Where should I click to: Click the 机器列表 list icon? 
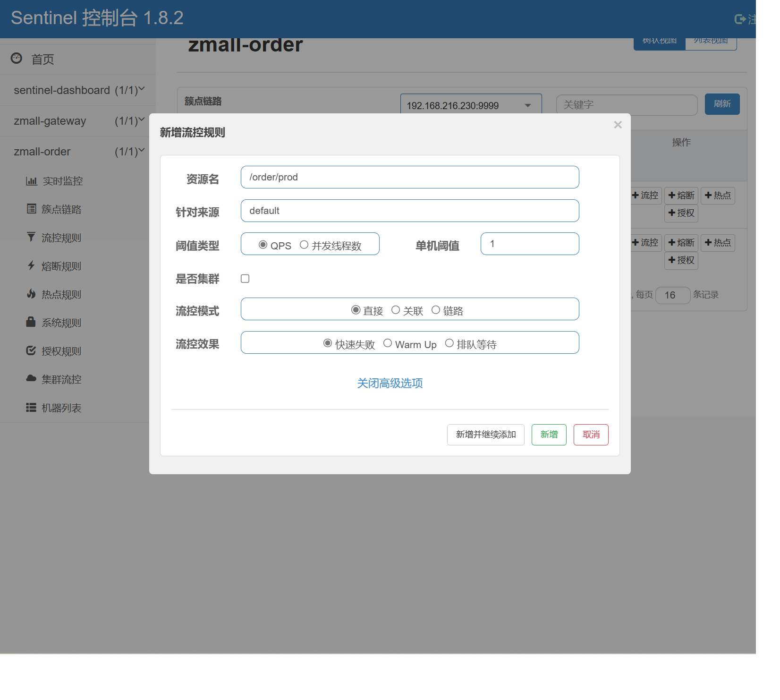click(31, 407)
